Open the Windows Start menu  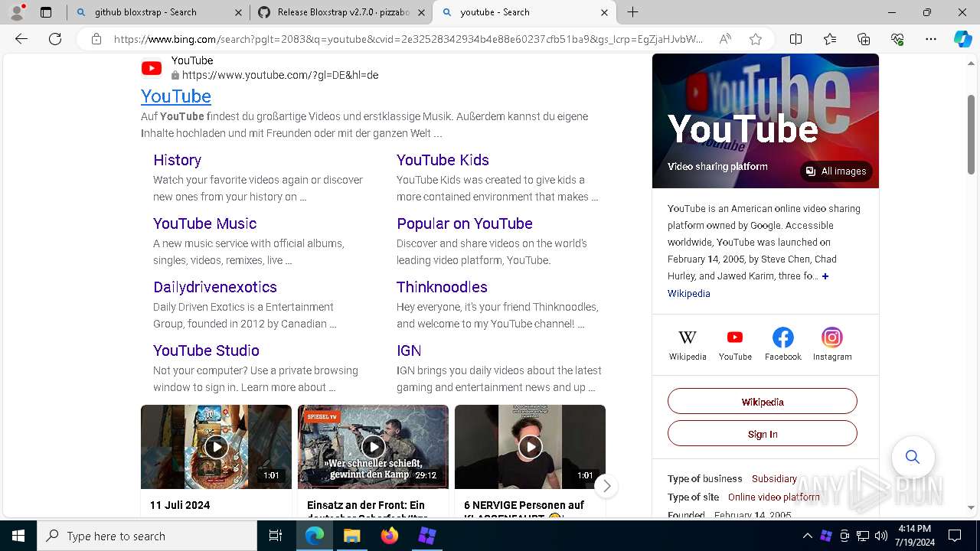[18, 536]
